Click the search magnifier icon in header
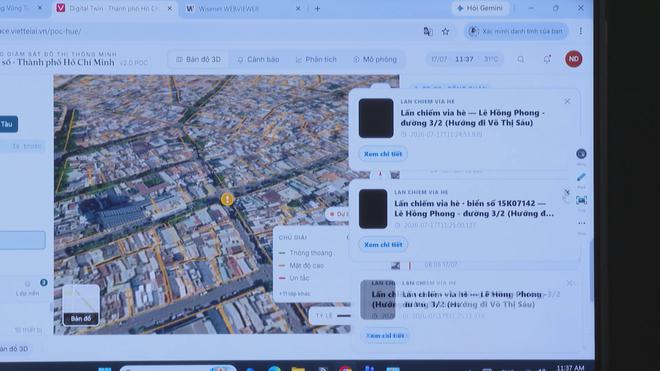 point(521,59)
